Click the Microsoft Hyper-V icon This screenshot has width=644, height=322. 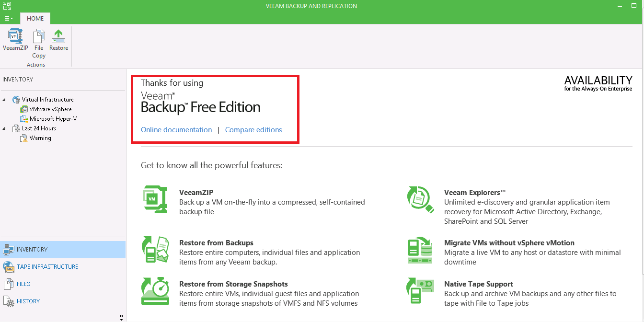[24, 119]
